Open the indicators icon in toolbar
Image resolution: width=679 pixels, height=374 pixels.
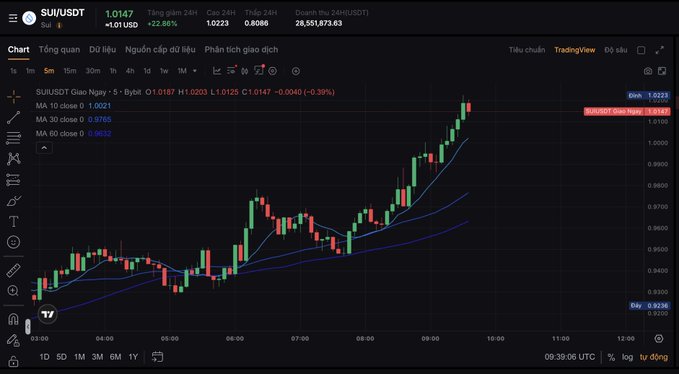(x=231, y=70)
